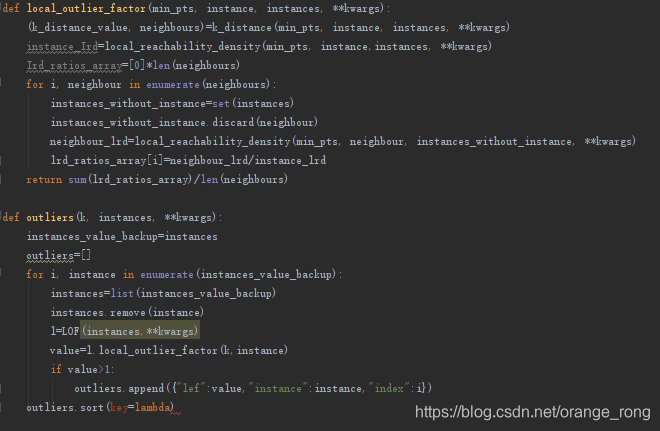Click the lrd_ratios_array[i] indexed assignment
This screenshot has height=431, width=660.
107,160
